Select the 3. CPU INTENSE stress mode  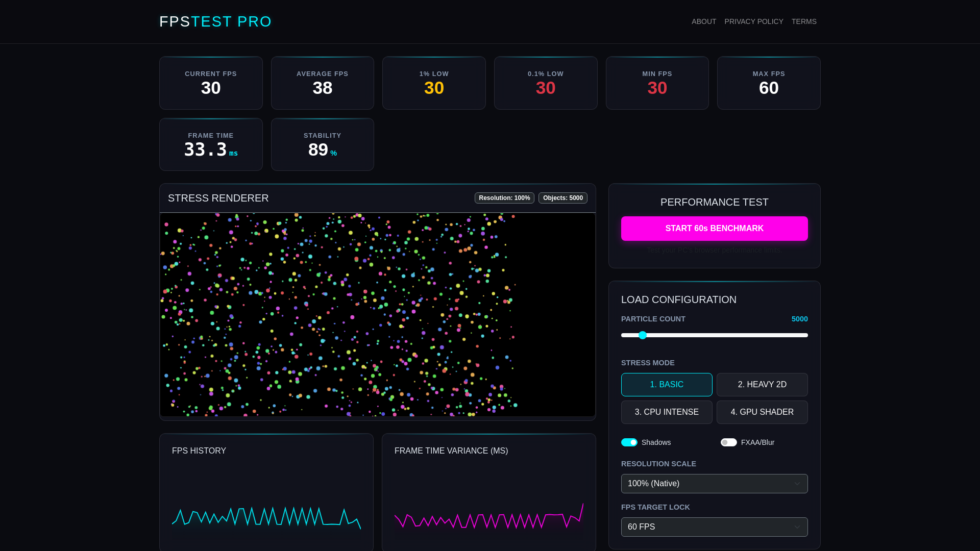coord(667,412)
